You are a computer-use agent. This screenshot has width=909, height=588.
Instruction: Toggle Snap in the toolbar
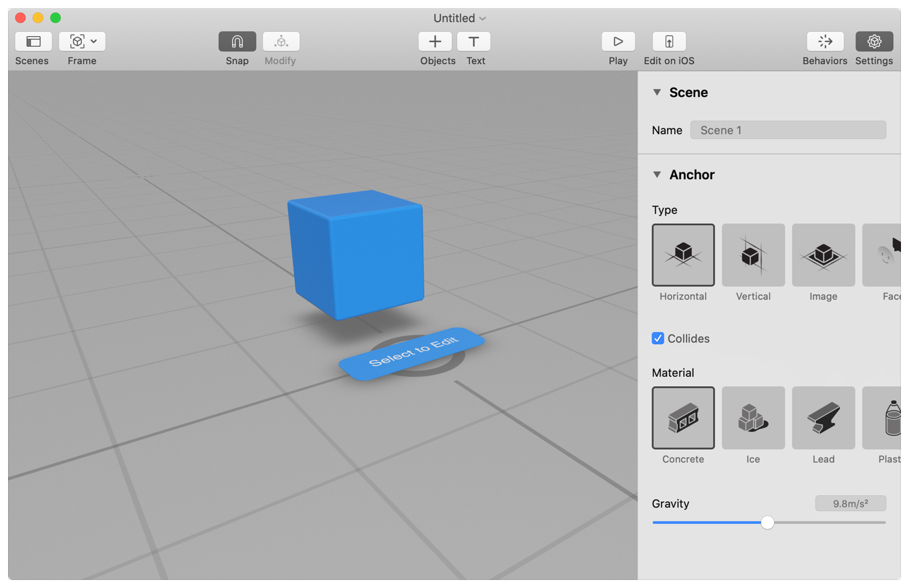pyautogui.click(x=237, y=41)
